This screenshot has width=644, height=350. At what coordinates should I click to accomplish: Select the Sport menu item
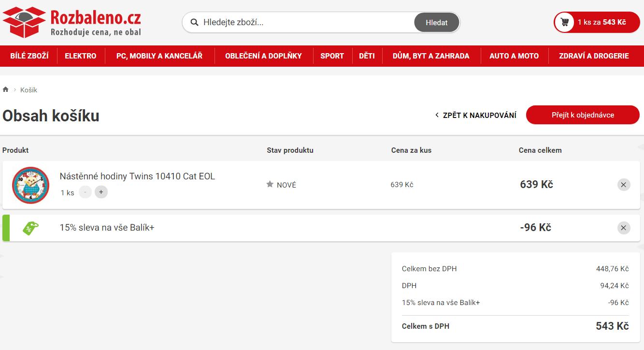332,56
